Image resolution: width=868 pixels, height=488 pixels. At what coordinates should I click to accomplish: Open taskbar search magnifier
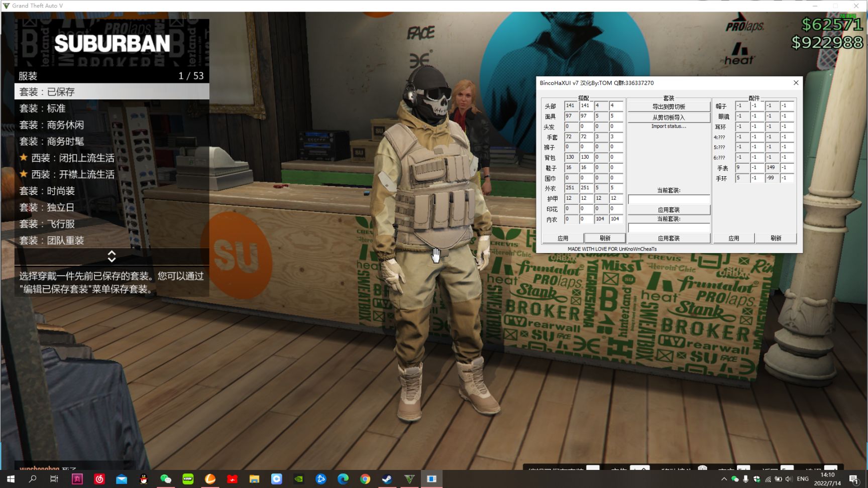click(x=33, y=479)
